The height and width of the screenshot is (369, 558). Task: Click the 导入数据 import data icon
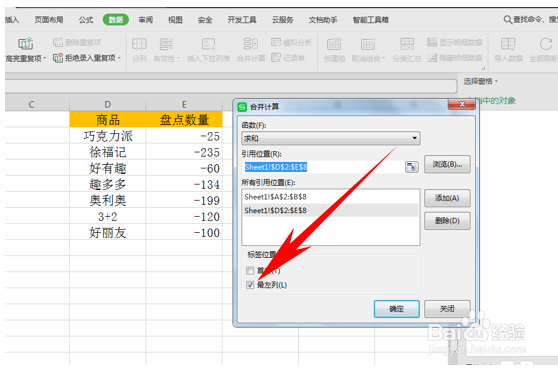[x=508, y=44]
